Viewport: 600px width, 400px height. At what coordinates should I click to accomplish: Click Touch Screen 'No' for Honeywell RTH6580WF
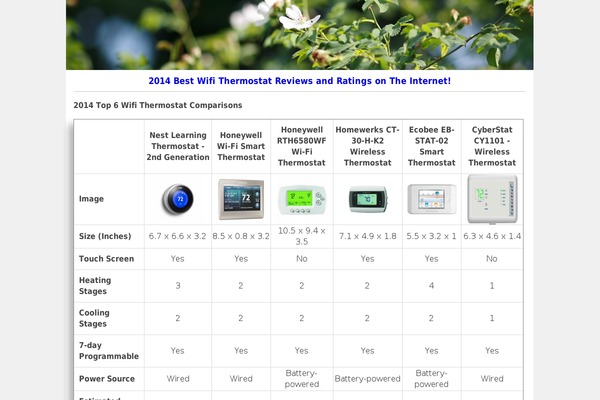click(302, 259)
